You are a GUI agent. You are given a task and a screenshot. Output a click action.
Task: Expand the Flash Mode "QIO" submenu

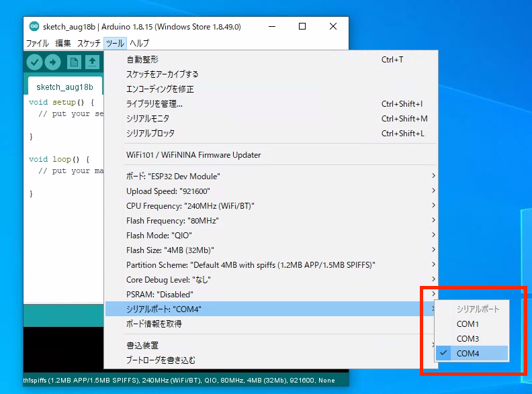tap(271, 236)
